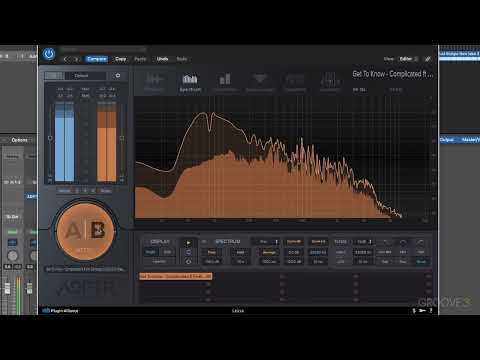Viewport: 480px width, 360px height.
Task: Toggle the plugin power bypass button
Action: click(x=49, y=54)
